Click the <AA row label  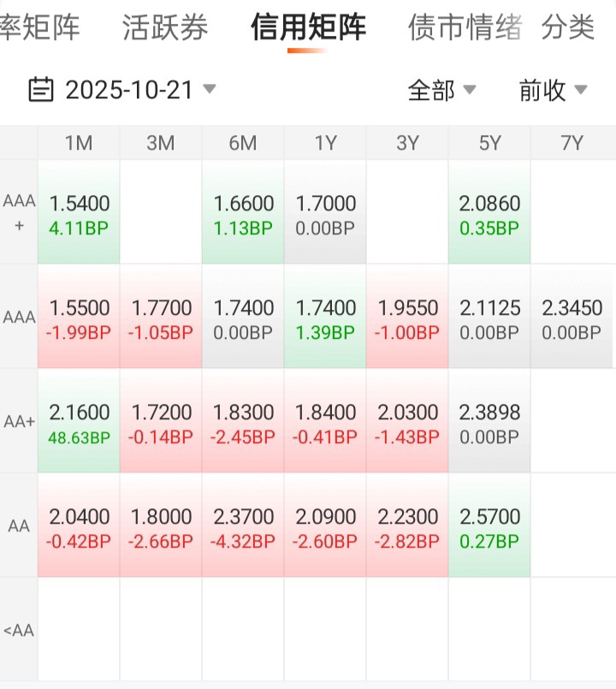(19, 631)
